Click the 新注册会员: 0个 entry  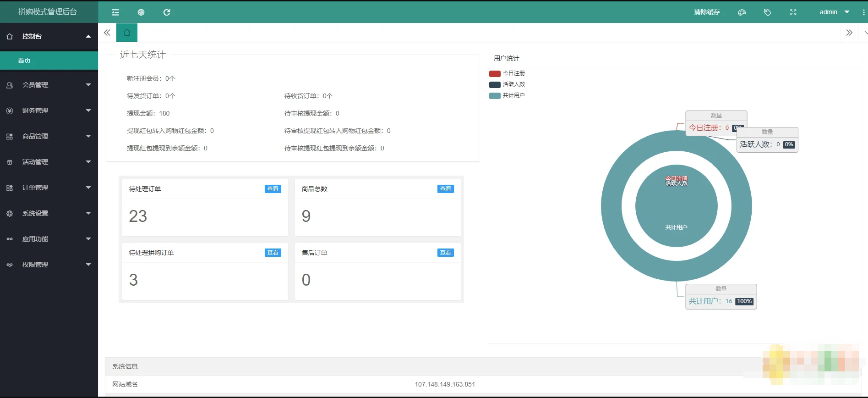(x=151, y=78)
